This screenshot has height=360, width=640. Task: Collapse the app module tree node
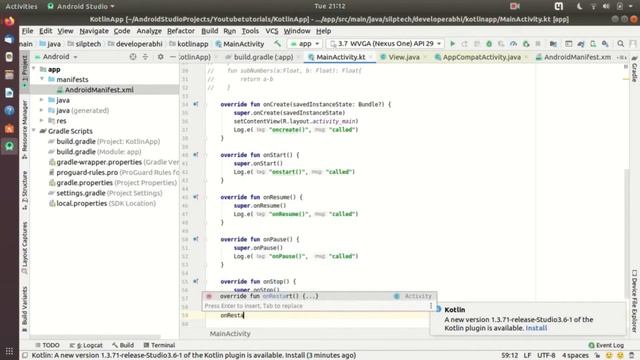(x=34, y=69)
